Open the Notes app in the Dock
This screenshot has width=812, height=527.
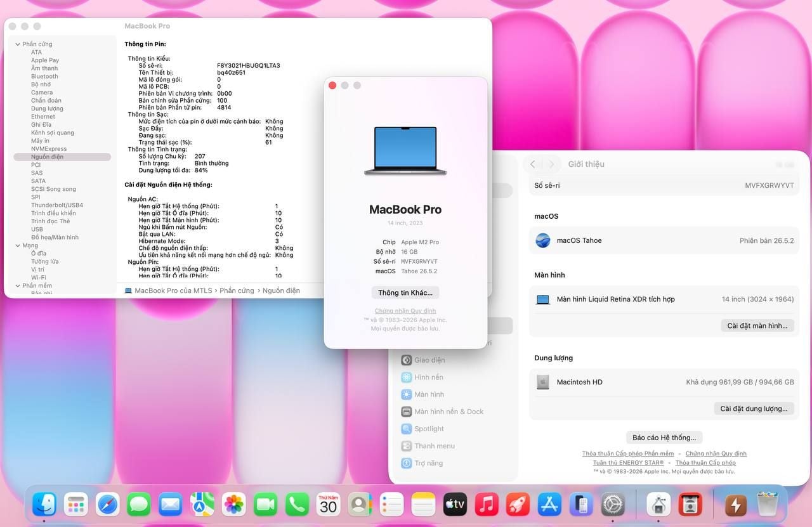tap(423, 505)
